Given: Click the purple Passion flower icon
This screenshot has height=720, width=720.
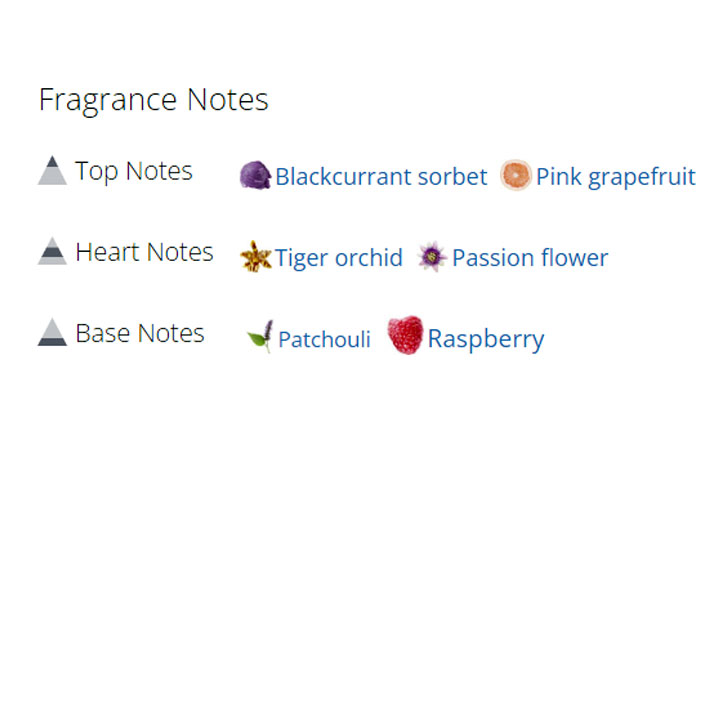Looking at the screenshot, I should (x=431, y=257).
